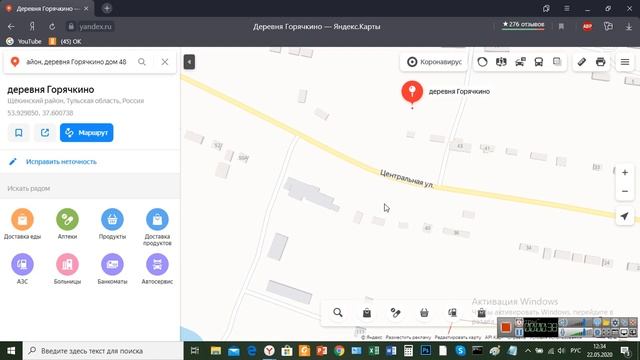Switch the РУС input language indicator

(x=576, y=351)
